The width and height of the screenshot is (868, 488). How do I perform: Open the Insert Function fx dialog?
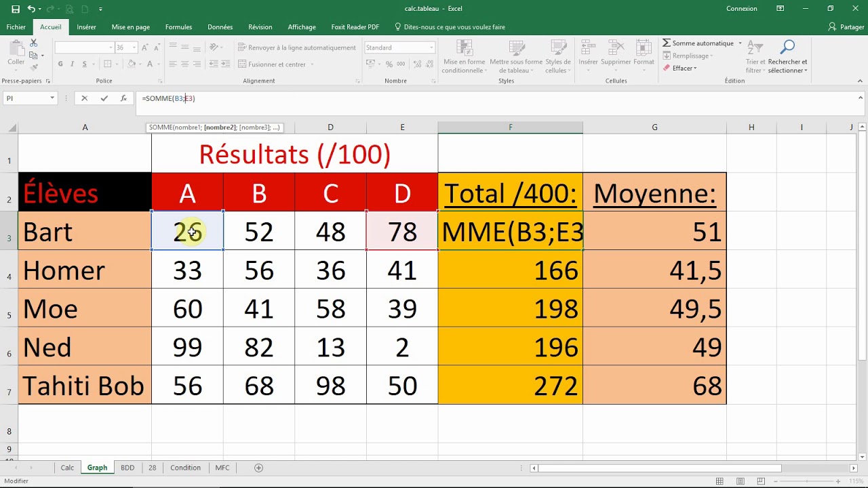pyautogui.click(x=123, y=98)
